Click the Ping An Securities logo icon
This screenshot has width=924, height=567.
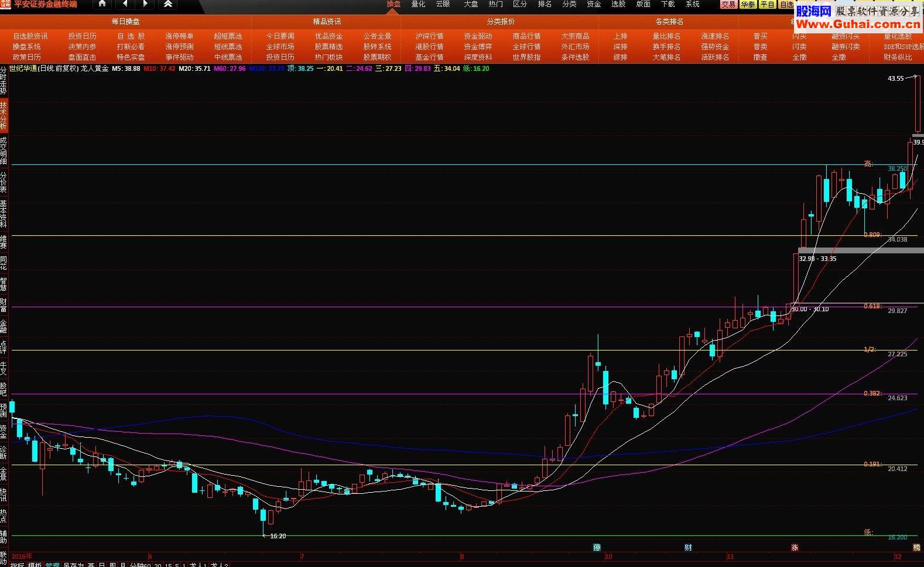pyautogui.click(x=5, y=4)
